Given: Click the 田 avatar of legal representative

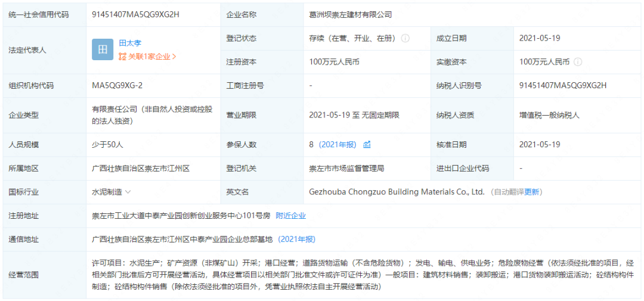Looking at the screenshot, I should [x=103, y=49].
